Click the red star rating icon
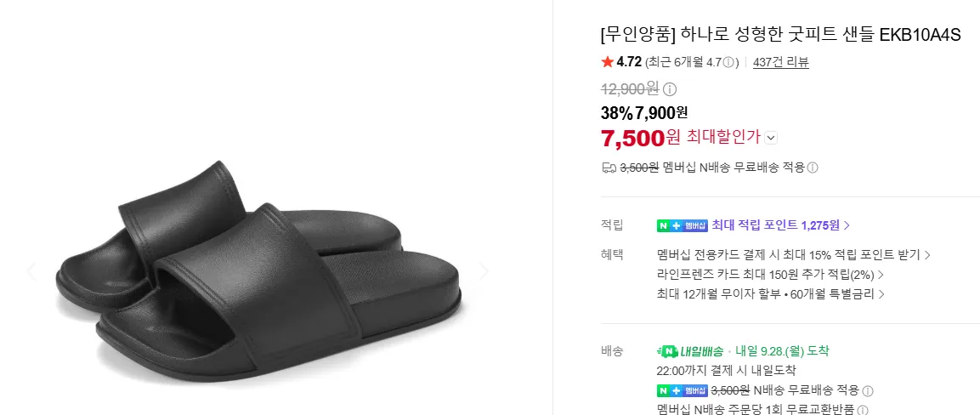This screenshot has height=415, width=980. pyautogui.click(x=607, y=62)
